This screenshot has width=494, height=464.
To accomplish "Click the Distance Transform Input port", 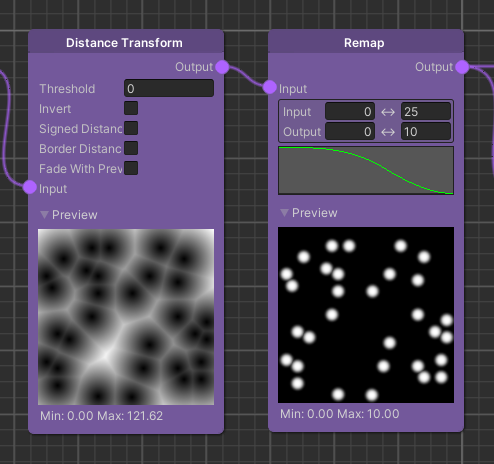I will [30, 187].
